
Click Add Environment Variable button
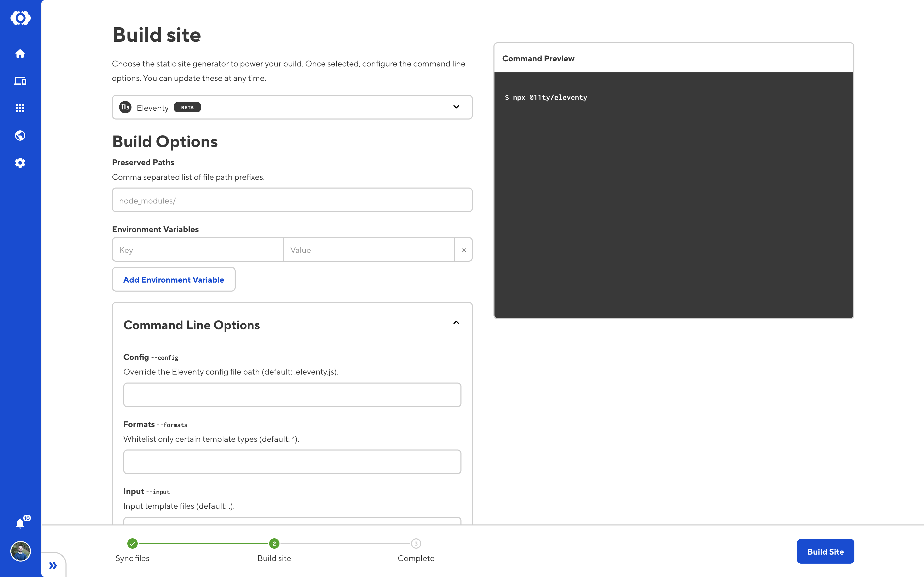[x=173, y=280]
